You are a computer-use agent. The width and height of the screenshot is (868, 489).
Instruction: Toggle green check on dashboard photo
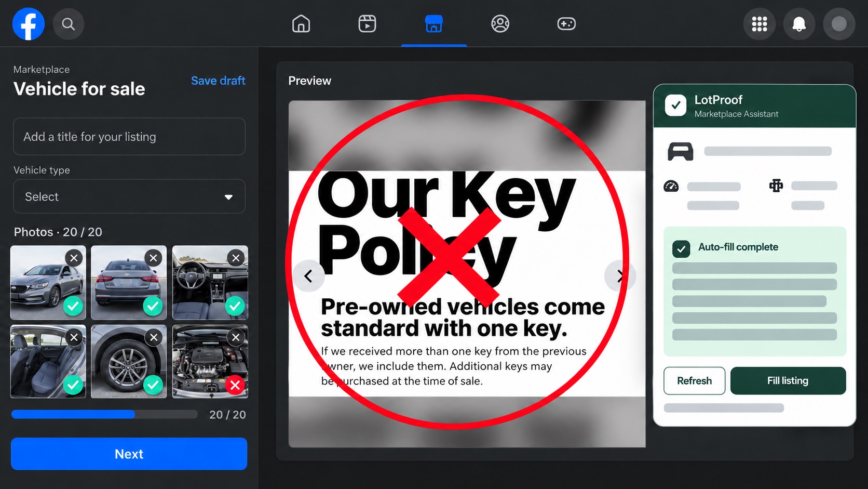(235, 306)
